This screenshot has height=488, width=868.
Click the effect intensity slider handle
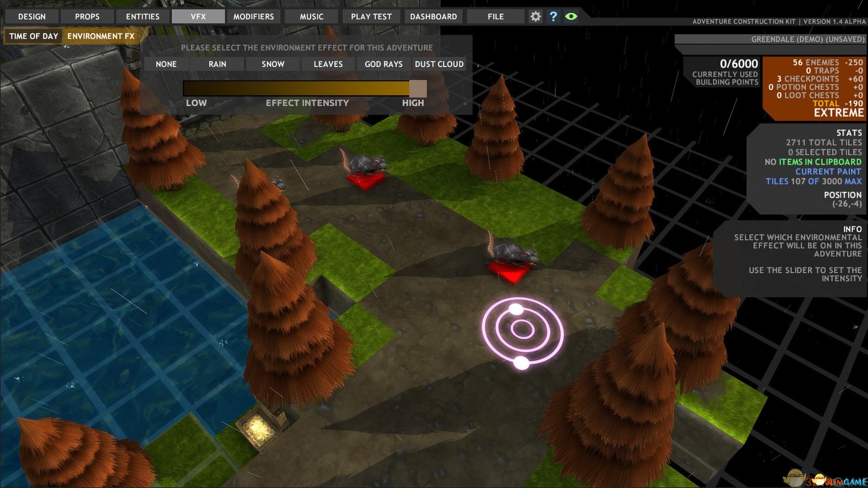click(x=418, y=89)
